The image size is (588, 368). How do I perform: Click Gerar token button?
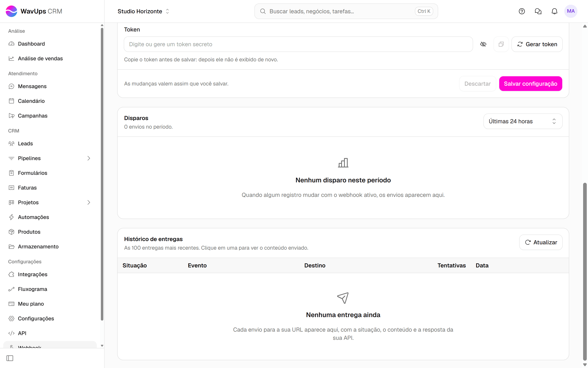[537, 44]
